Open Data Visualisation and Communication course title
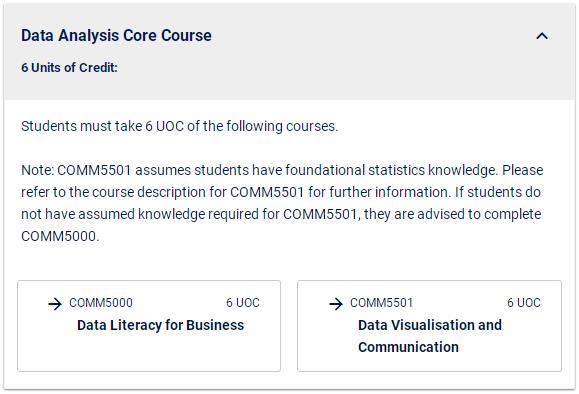Image resolution: width=579 pixels, height=394 pixels. (430, 336)
